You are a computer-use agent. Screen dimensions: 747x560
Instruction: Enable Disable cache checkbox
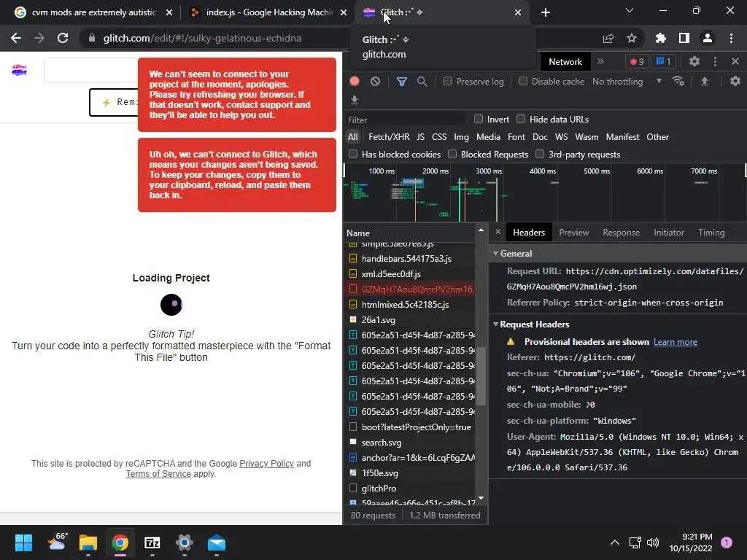(523, 81)
